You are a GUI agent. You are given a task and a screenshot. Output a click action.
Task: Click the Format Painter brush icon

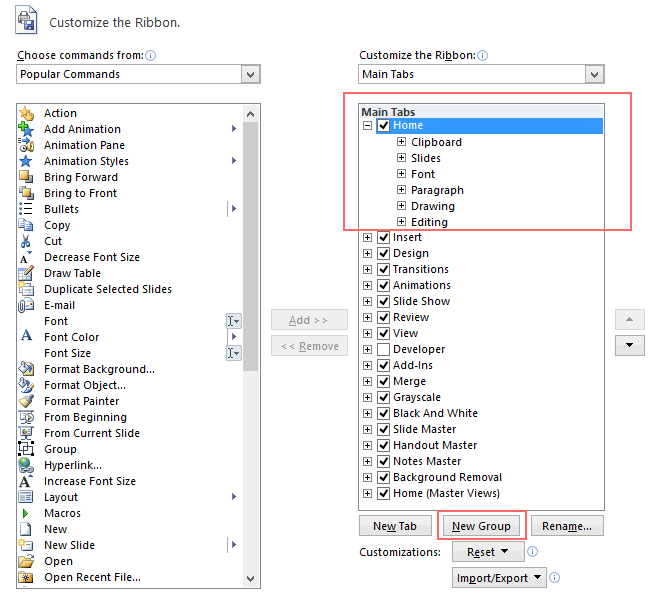[x=26, y=401]
